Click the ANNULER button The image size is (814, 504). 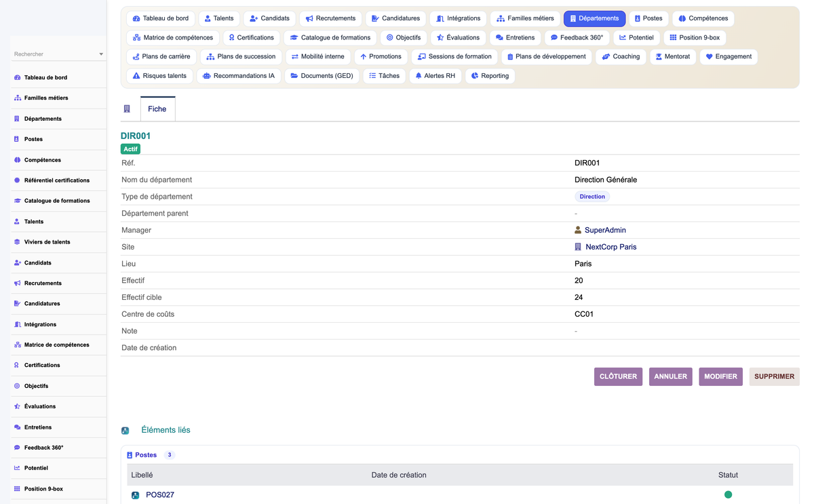[x=670, y=376]
